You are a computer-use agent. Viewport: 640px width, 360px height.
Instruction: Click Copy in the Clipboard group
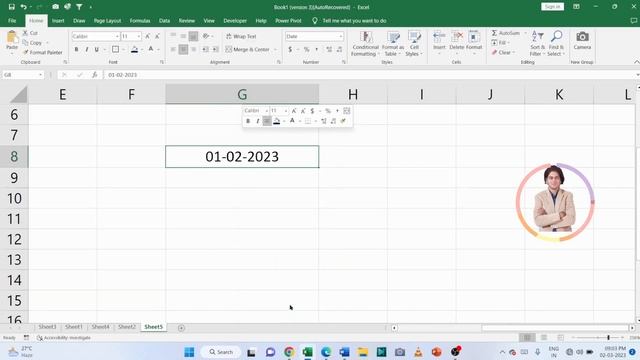[x=32, y=42]
